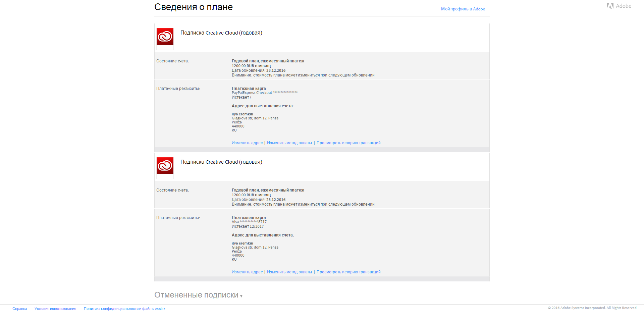Image resolution: width=644 pixels, height=322 pixels.
Task: Click the Visa card number ending 8717
Action: click(x=249, y=222)
